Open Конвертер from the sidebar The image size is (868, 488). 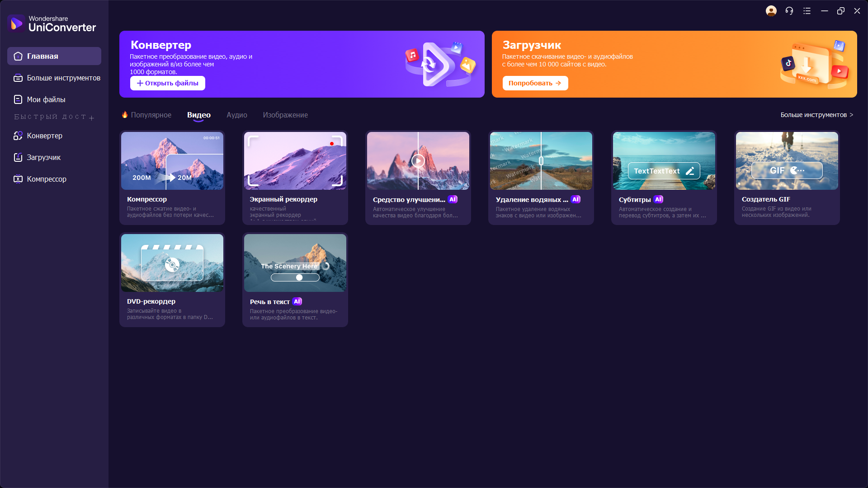tap(44, 136)
